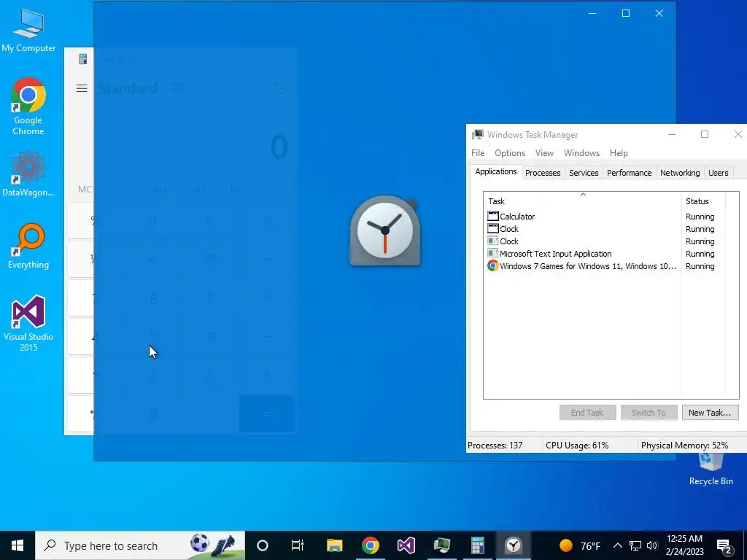The height and width of the screenshot is (560, 747).
Task: Switch to Chrome on the taskbar
Action: 370,545
